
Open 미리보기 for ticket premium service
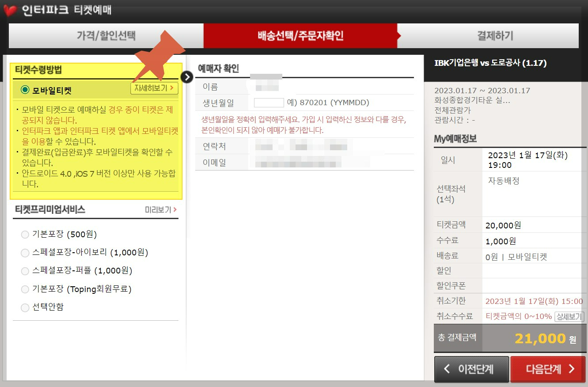click(161, 210)
